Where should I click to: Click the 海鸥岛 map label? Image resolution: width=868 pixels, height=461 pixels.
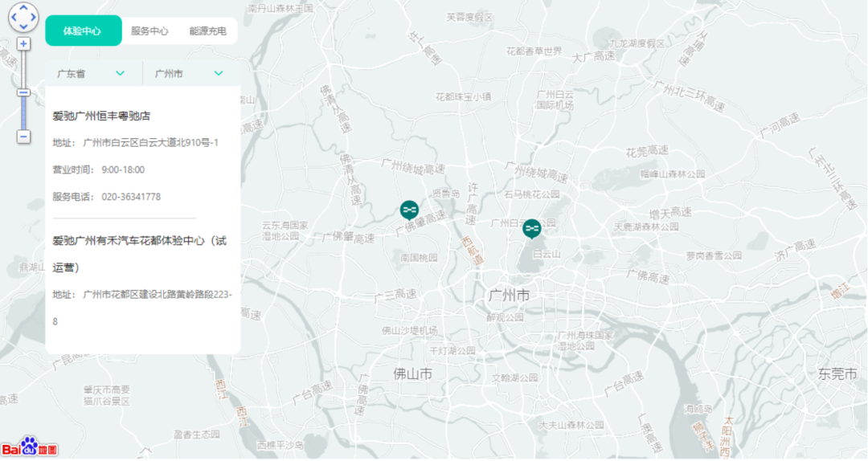[x=698, y=409]
